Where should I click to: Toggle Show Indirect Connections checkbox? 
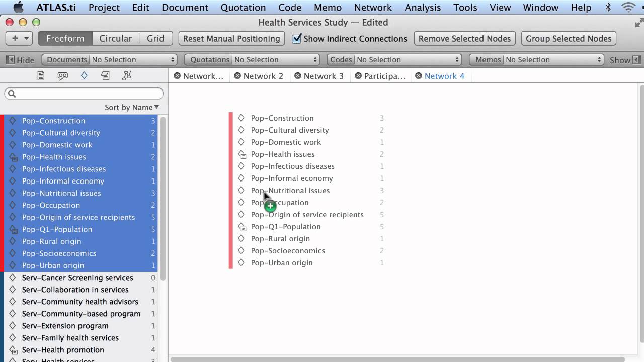pyautogui.click(x=297, y=38)
